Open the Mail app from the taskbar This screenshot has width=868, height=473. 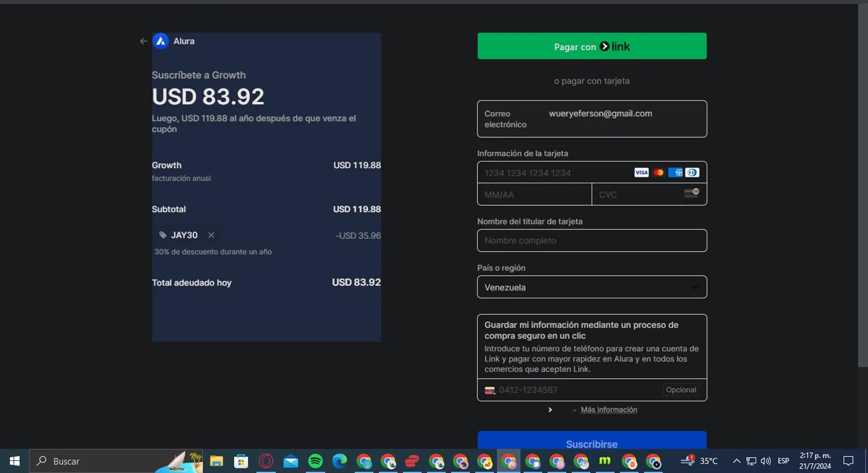(290, 461)
